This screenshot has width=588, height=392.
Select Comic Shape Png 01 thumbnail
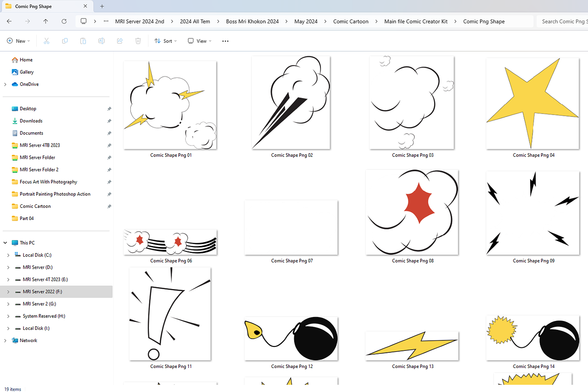click(x=171, y=105)
